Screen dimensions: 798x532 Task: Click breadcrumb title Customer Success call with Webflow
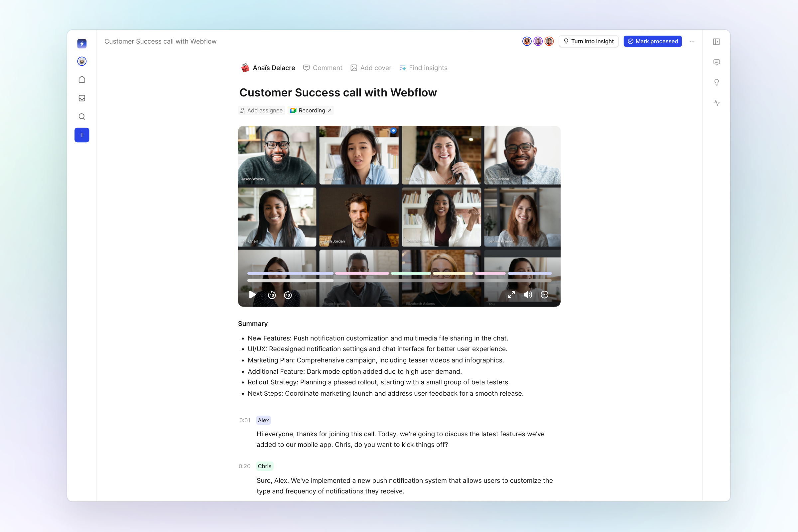click(160, 41)
